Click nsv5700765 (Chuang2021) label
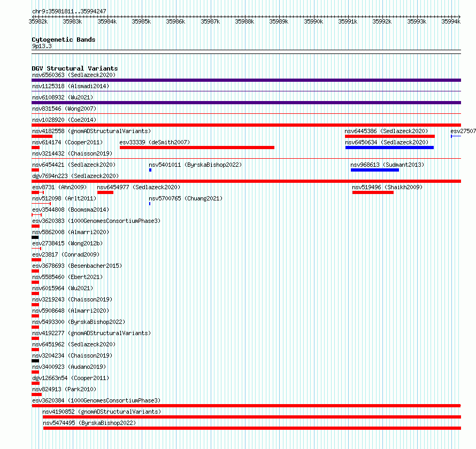476x449 pixels. (x=186, y=198)
